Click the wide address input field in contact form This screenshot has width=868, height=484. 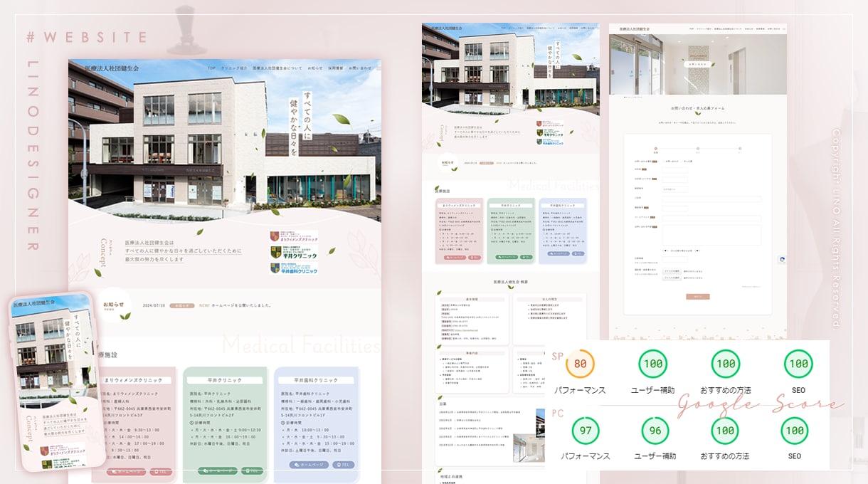[x=711, y=199]
